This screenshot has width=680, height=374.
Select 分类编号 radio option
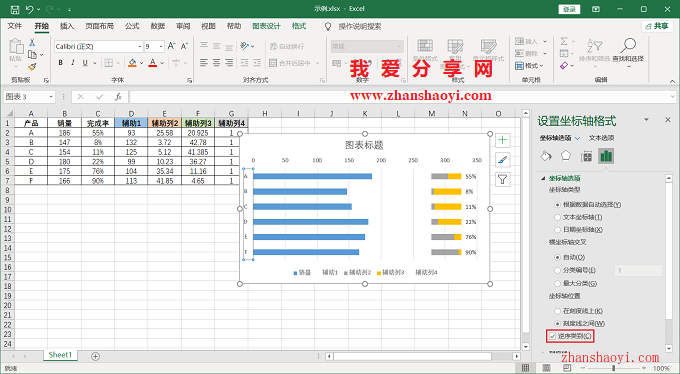pyautogui.click(x=558, y=270)
